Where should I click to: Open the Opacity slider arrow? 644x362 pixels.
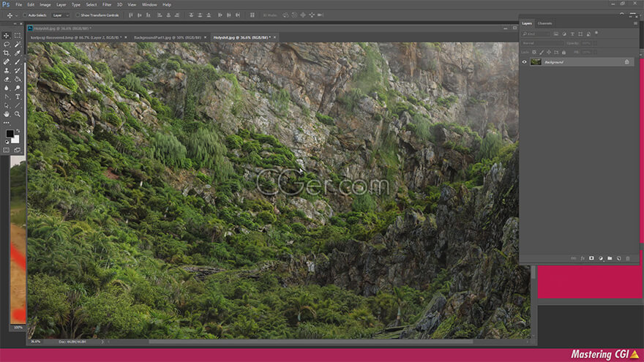pyautogui.click(x=595, y=43)
